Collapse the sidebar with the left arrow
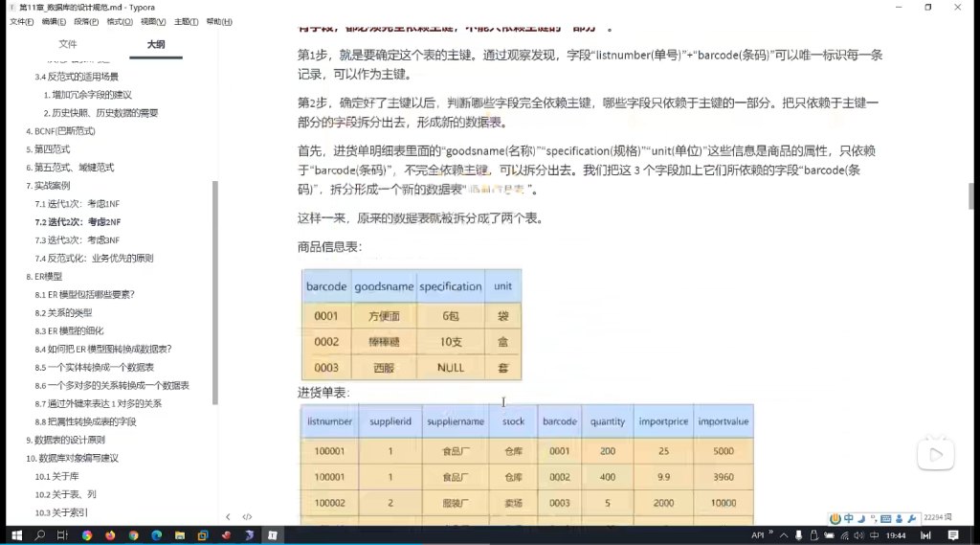 pos(228,517)
